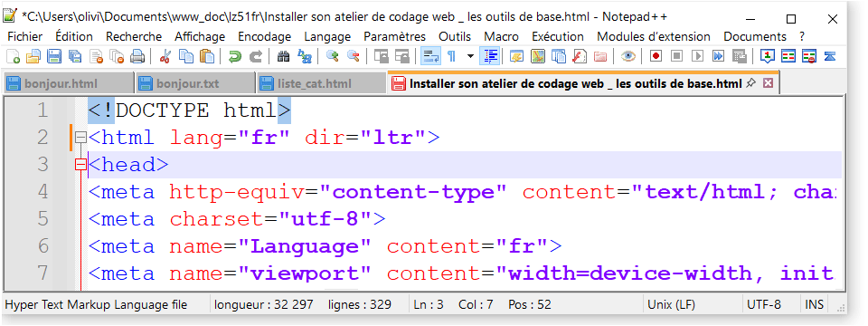This screenshot has height=326, width=868.
Task: Click blue hourglass-shaped icon at toolbar end
Action: coord(829,56)
